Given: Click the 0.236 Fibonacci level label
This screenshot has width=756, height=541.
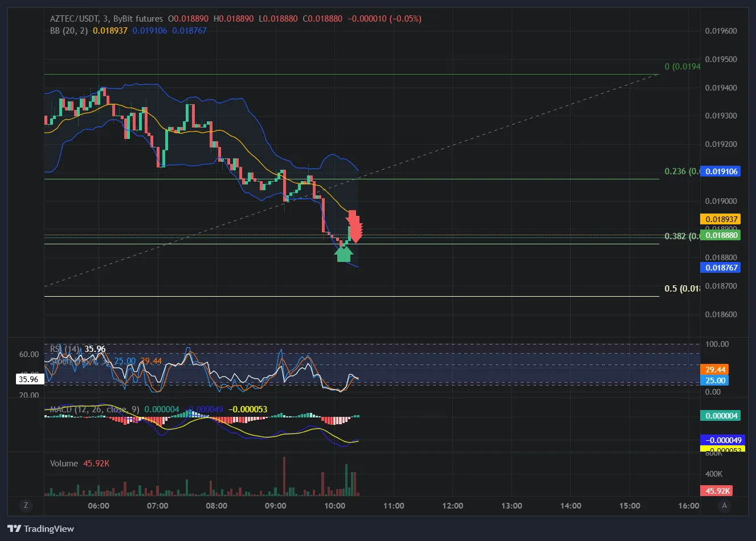Looking at the screenshot, I should point(682,171).
